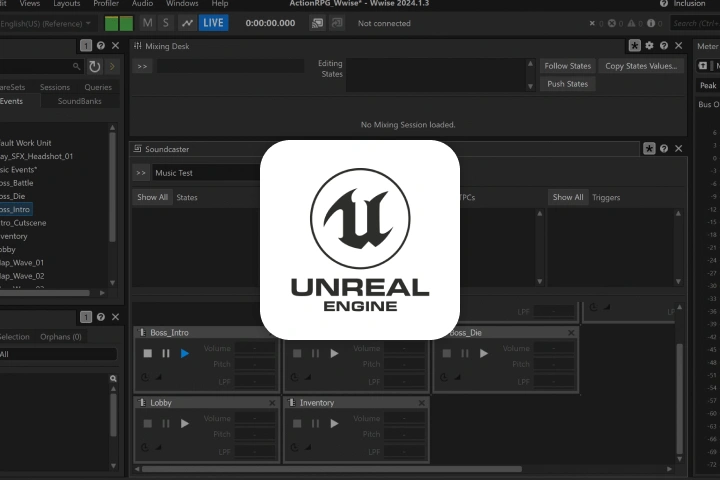
Task: Click the Mixing Desk help icon
Action: pos(664,45)
